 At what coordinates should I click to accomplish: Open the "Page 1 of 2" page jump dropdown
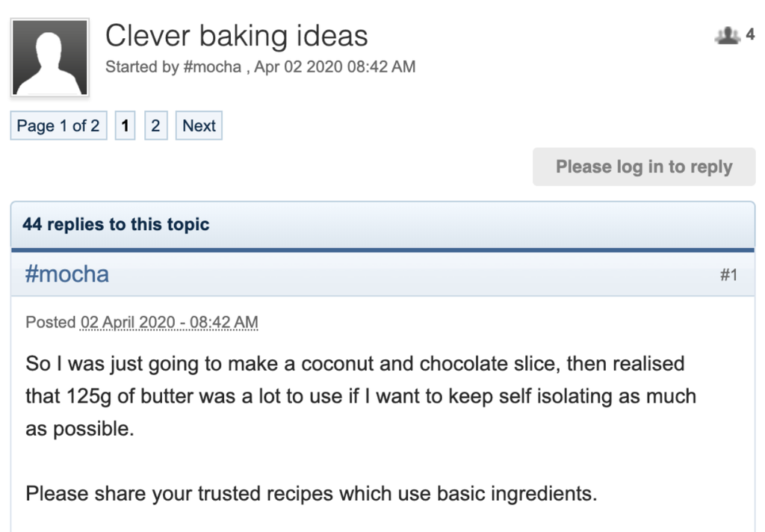[58, 126]
